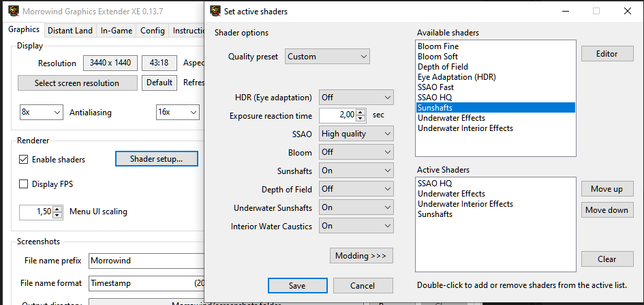
Task: Click the Editor button
Action: pos(607,54)
